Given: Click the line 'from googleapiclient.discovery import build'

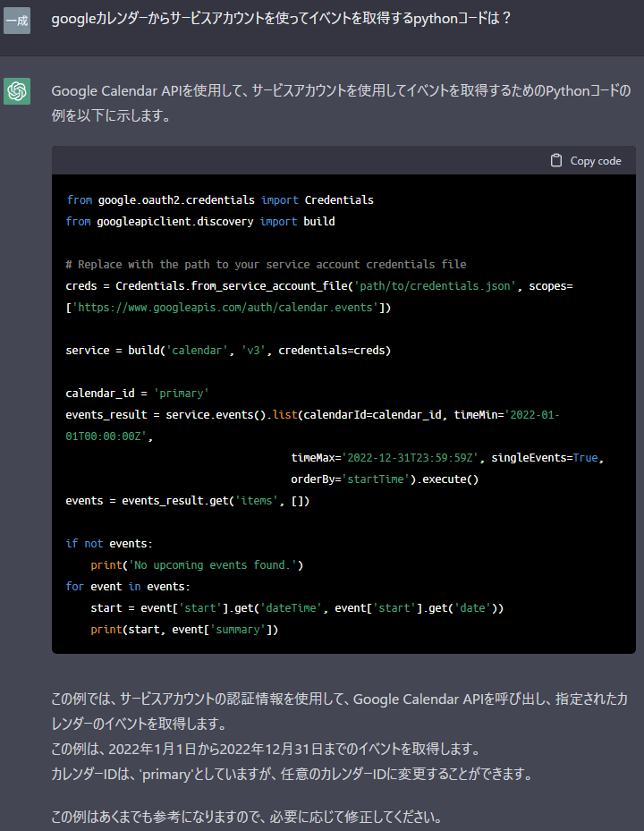Looking at the screenshot, I should click(x=200, y=222).
